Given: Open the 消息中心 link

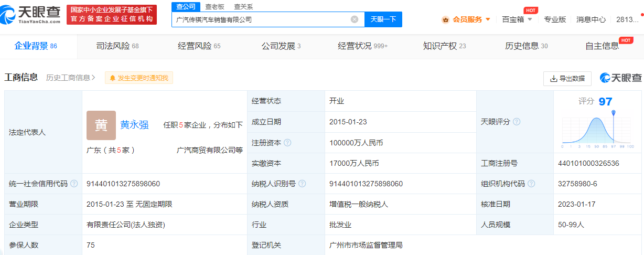Looking at the screenshot, I should [591, 19].
